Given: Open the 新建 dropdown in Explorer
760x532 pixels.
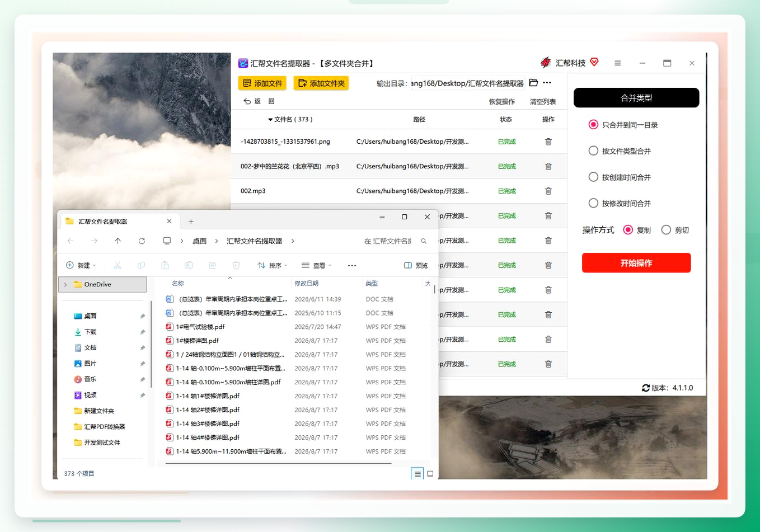Looking at the screenshot, I should [81, 265].
